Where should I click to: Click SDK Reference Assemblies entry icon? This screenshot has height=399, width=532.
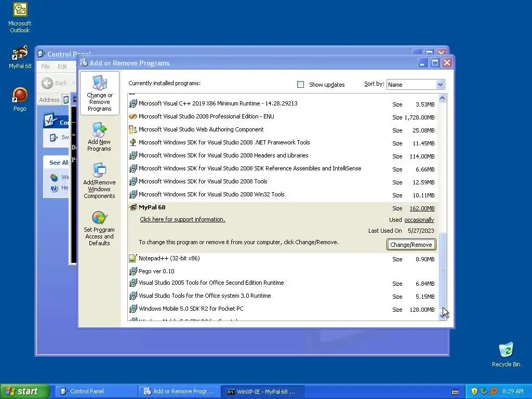pyautogui.click(x=133, y=168)
